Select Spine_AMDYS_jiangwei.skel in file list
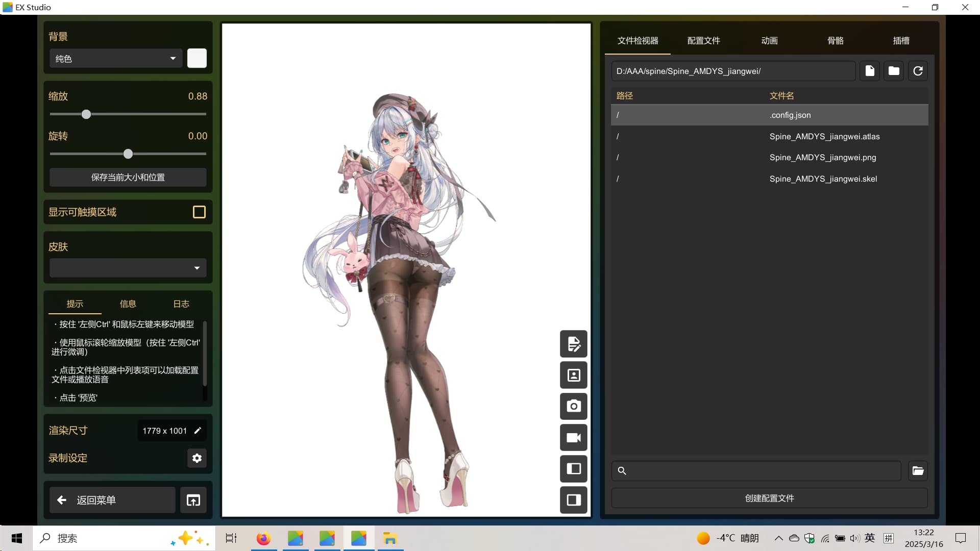Image resolution: width=980 pixels, height=551 pixels. [x=823, y=179]
